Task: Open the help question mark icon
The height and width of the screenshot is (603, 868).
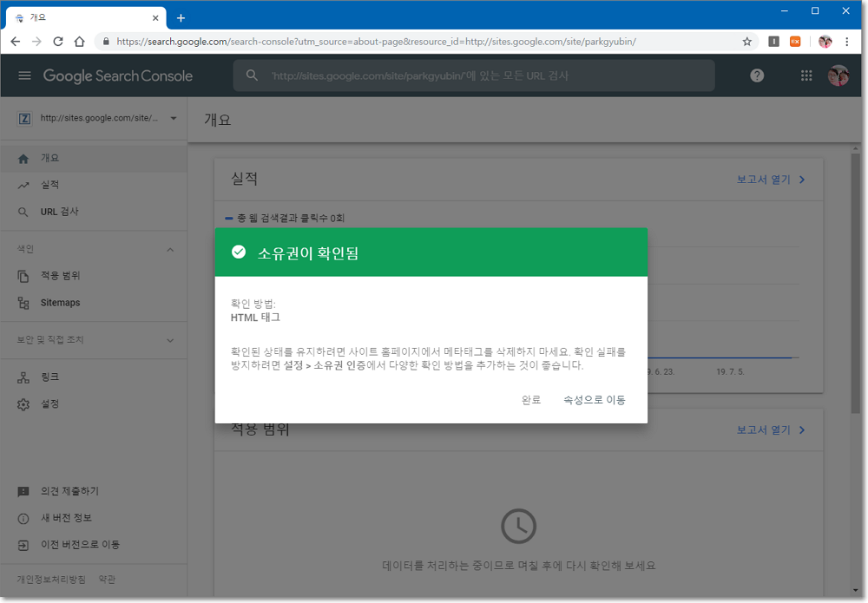Action: coord(757,75)
